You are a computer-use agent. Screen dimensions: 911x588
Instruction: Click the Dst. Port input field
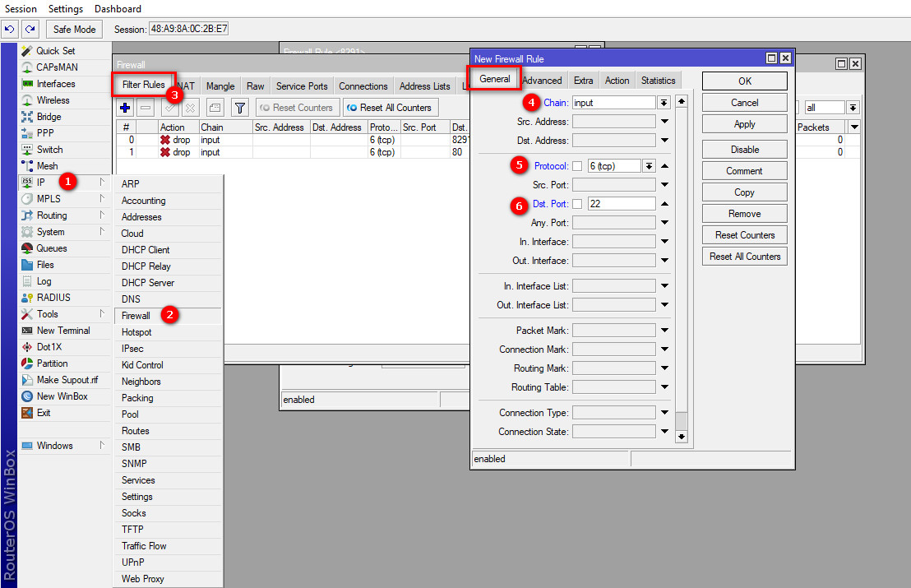(x=621, y=204)
